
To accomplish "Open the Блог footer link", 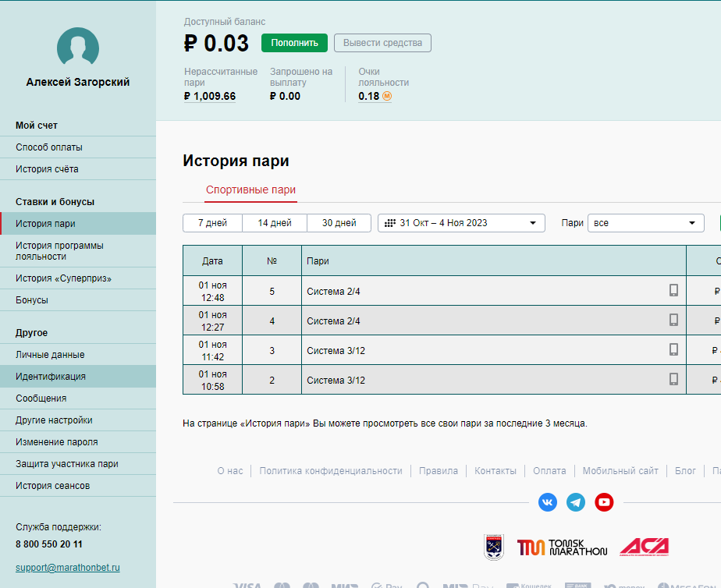I will 685,471.
